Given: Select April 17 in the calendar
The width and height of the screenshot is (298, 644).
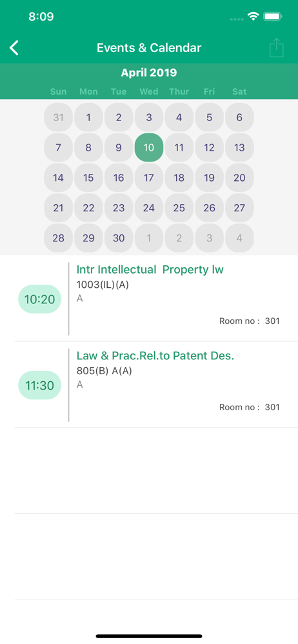Looking at the screenshot, I should click(149, 178).
